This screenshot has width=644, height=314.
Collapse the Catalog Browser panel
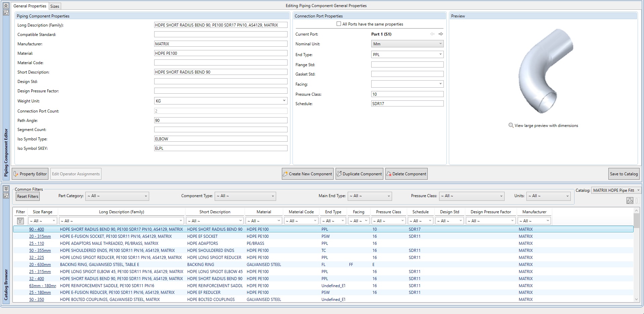click(6, 189)
